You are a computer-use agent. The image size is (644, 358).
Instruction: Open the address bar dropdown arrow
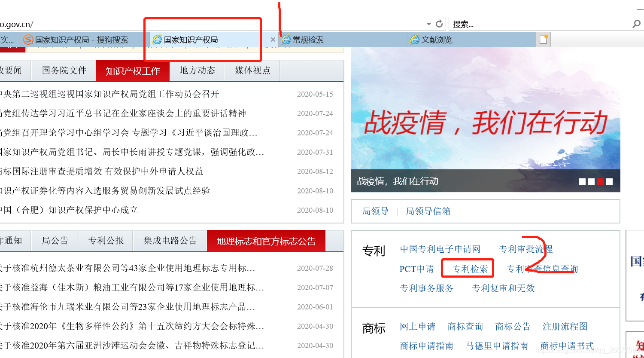429,24
